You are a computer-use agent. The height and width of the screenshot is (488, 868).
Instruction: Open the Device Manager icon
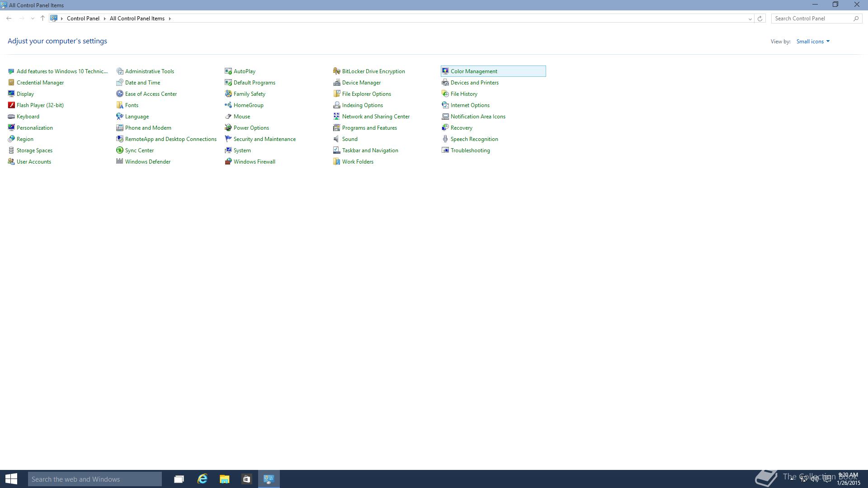pos(337,82)
